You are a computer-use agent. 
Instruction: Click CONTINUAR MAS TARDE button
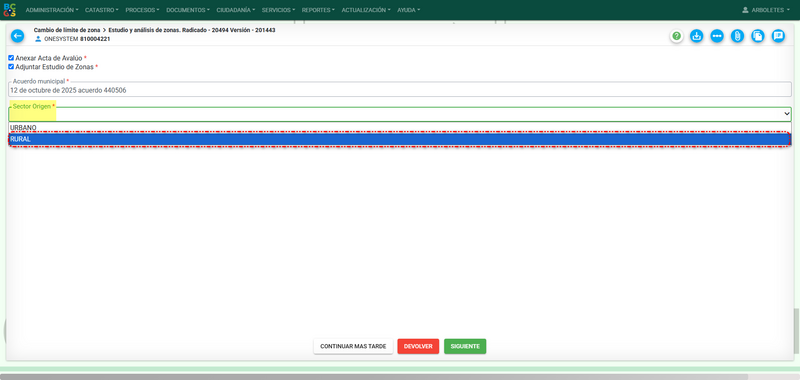(x=353, y=346)
